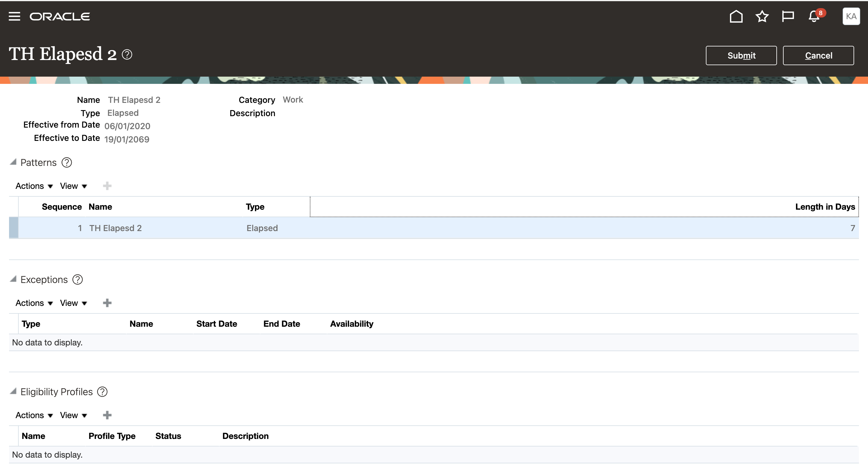Click the Patterns help icon
868x470 pixels.
(67, 163)
